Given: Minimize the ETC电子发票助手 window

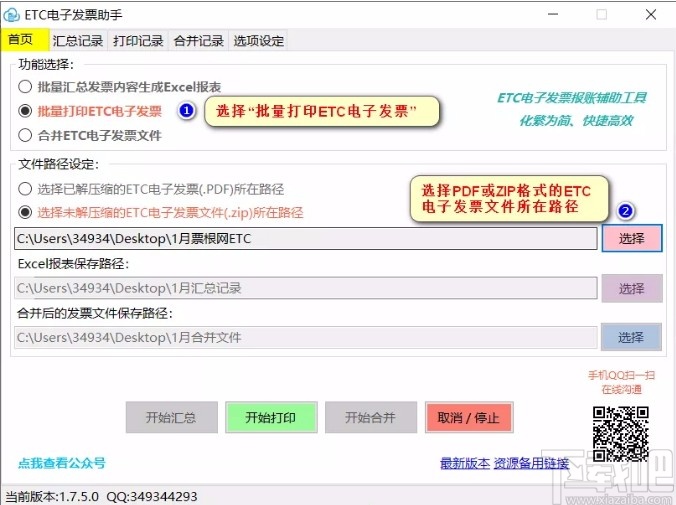Looking at the screenshot, I should coord(553,15).
